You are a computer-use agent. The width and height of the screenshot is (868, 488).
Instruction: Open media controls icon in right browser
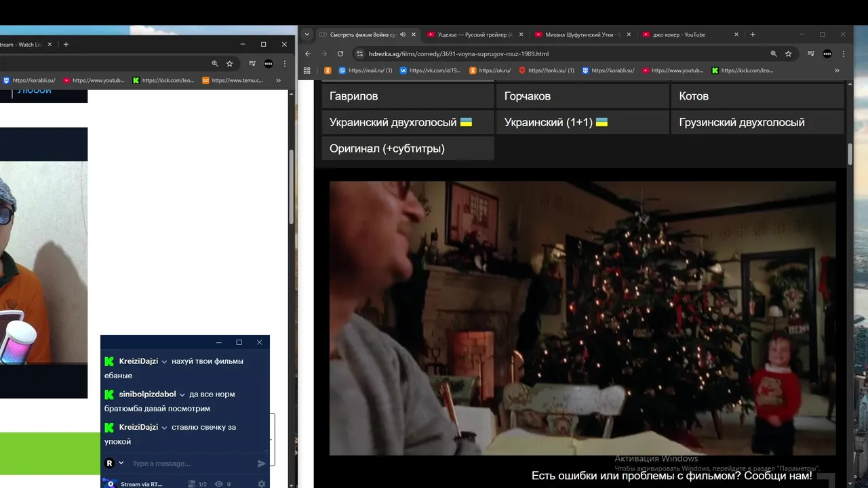(x=811, y=54)
